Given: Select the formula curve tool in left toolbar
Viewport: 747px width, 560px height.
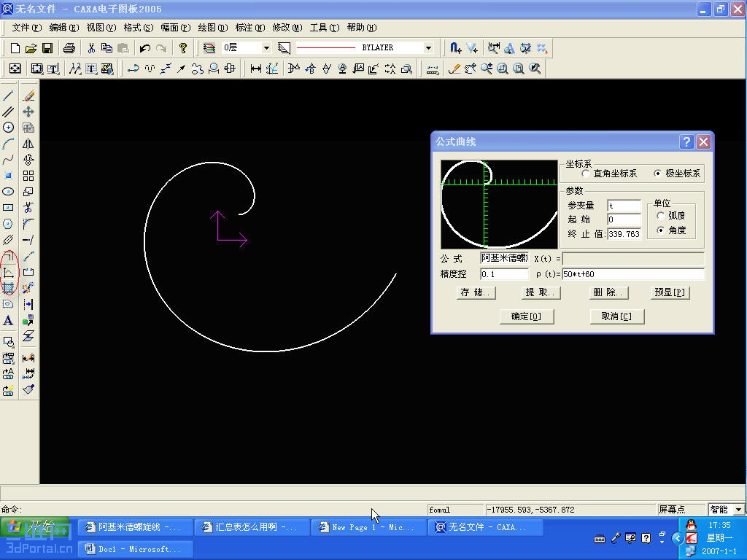Looking at the screenshot, I should click(x=9, y=273).
